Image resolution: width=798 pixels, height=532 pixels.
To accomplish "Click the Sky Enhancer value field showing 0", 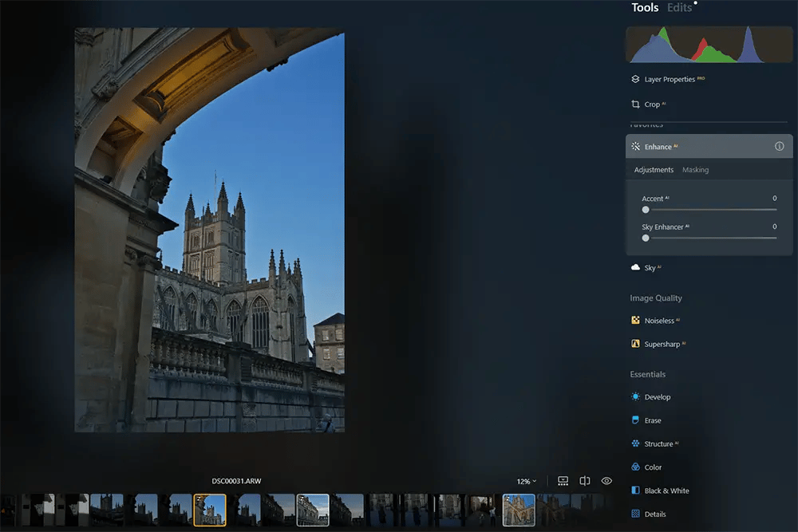I will [775, 227].
